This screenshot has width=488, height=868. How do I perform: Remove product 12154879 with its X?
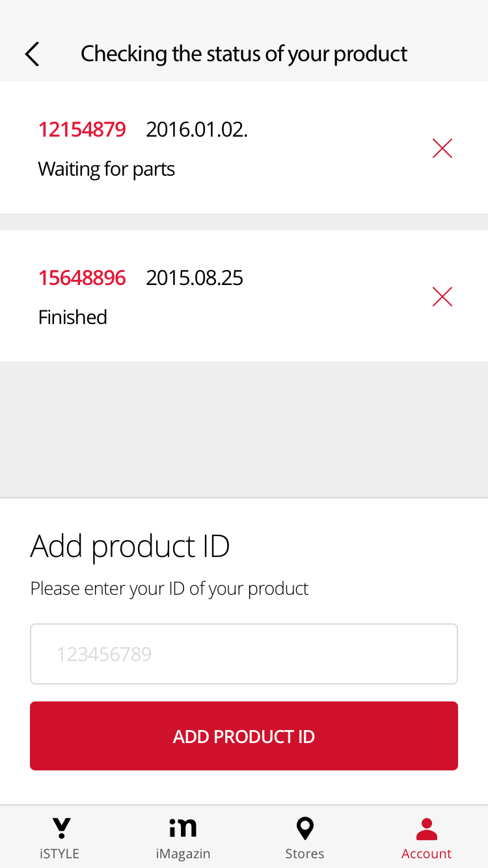pos(442,148)
